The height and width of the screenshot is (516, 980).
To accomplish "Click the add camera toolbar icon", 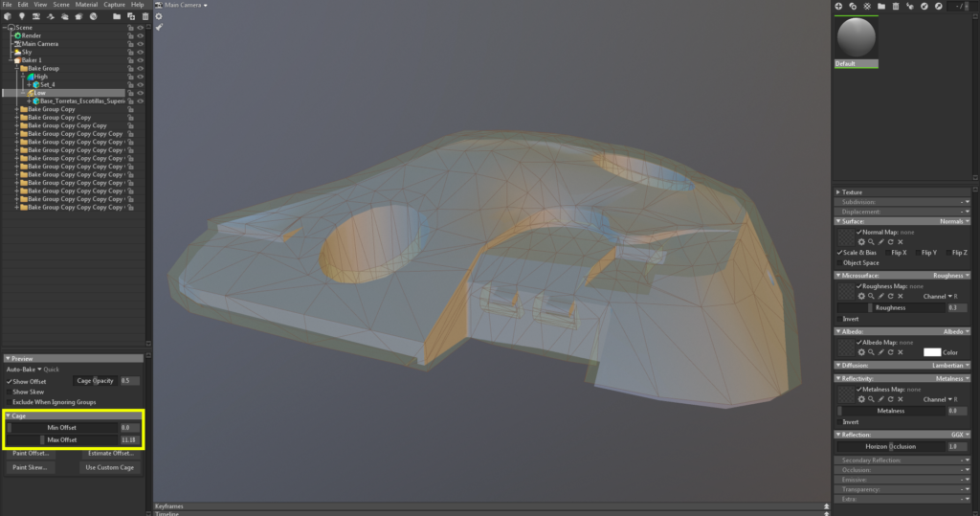I will (x=36, y=16).
